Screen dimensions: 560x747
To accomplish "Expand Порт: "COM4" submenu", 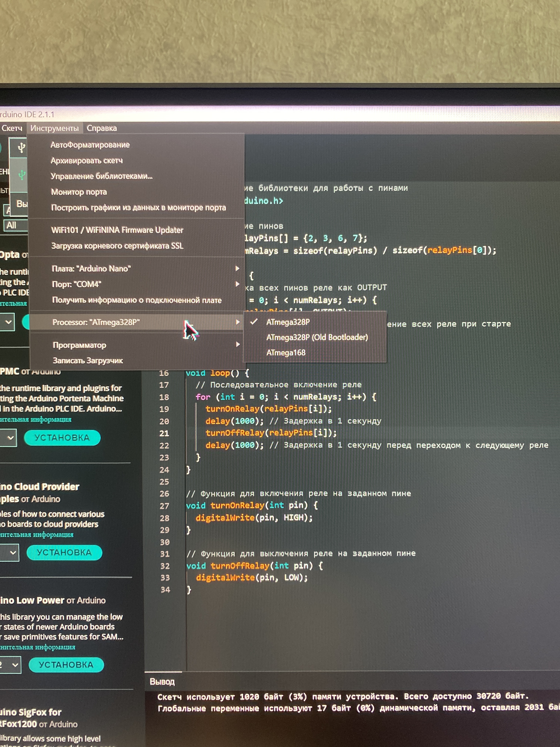I will pyautogui.click(x=137, y=284).
